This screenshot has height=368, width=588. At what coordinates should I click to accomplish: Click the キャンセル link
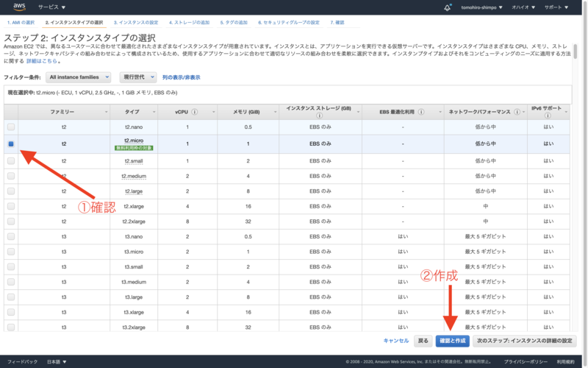coord(396,341)
